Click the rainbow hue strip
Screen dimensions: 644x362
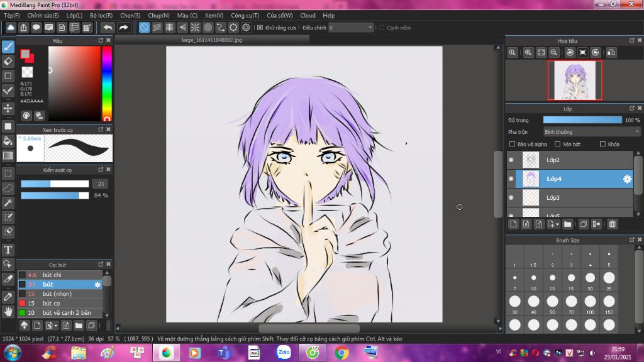click(107, 84)
